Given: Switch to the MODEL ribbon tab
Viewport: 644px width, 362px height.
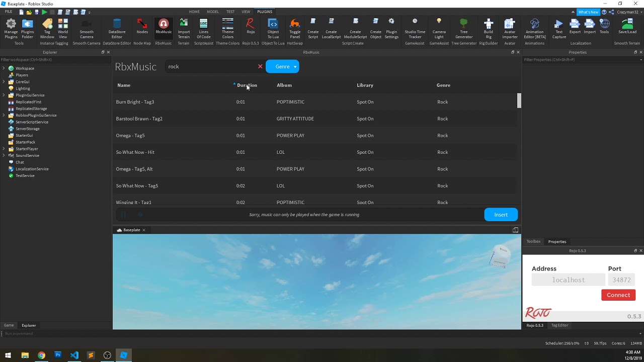Looking at the screenshot, I should tap(213, 12).
